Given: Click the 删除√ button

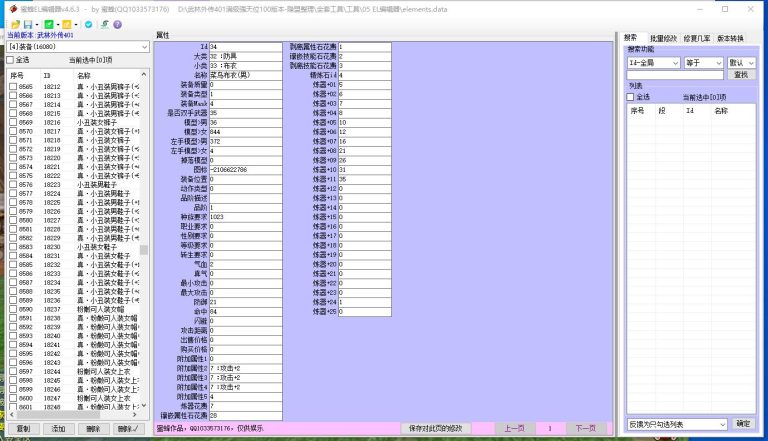Looking at the screenshot, I should coord(128,429).
